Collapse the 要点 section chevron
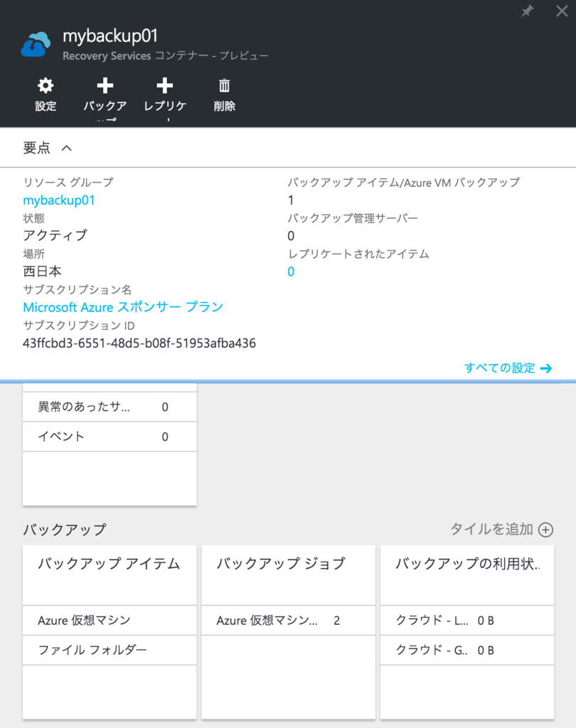 [67, 148]
